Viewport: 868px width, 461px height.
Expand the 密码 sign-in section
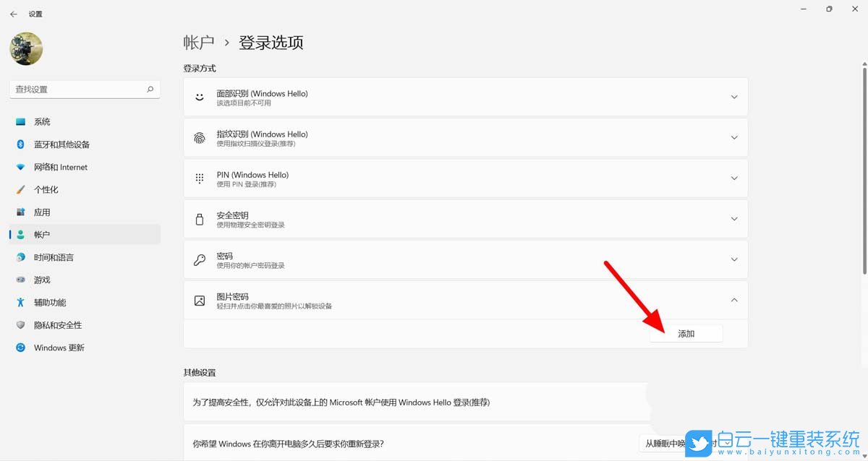pos(734,259)
